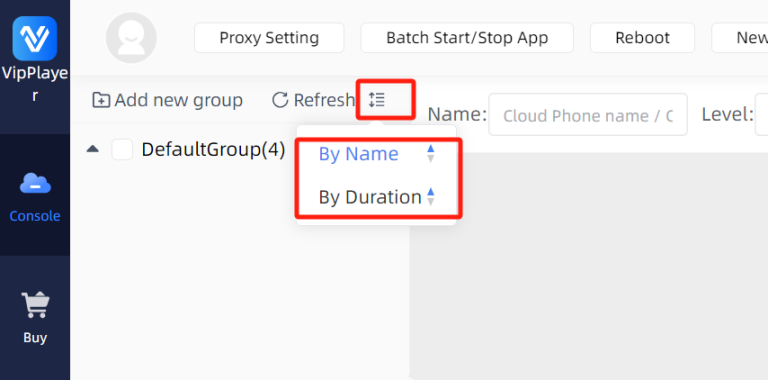
Task: Click the Refresh circular arrow icon
Action: [x=280, y=100]
